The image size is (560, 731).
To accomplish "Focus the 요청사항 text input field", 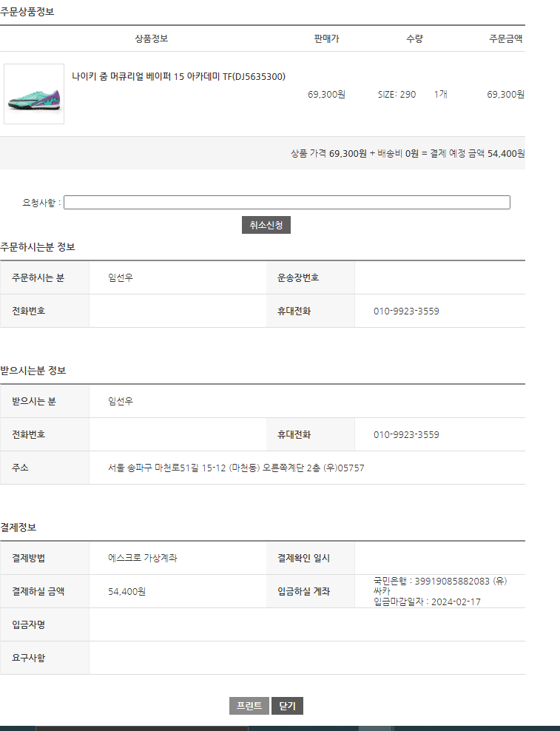I will [x=287, y=202].
